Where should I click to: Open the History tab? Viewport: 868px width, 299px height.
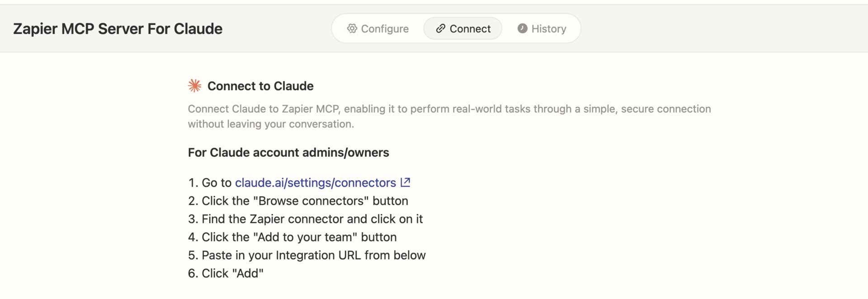542,28
